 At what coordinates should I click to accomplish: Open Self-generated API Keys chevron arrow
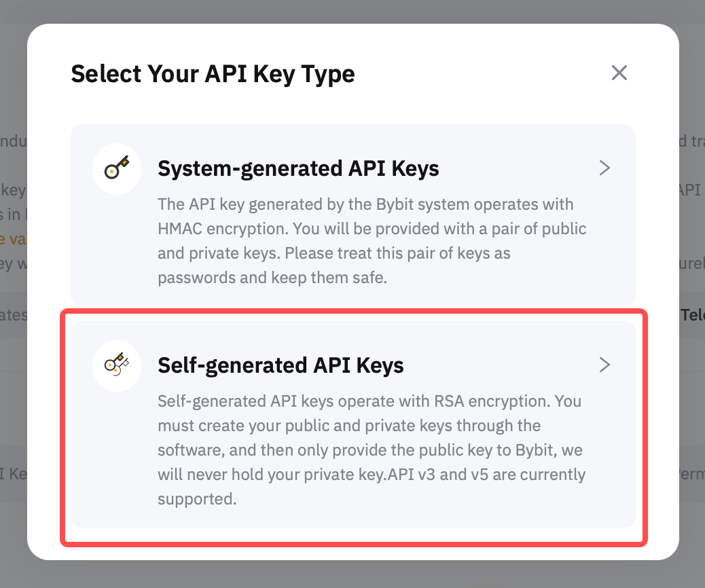pos(604,365)
